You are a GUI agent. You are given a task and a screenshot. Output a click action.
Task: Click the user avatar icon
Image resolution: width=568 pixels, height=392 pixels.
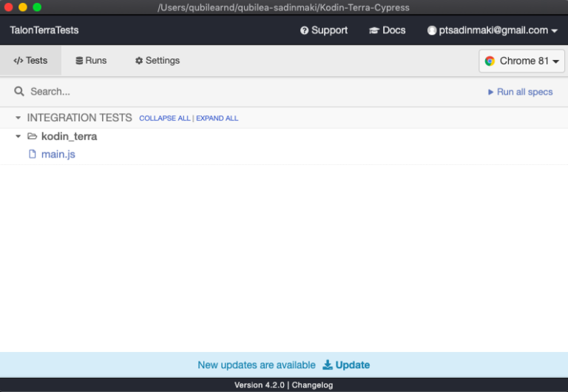(x=431, y=30)
